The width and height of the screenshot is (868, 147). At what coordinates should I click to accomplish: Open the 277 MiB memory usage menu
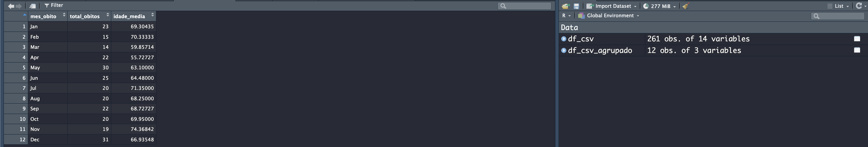pyautogui.click(x=659, y=6)
